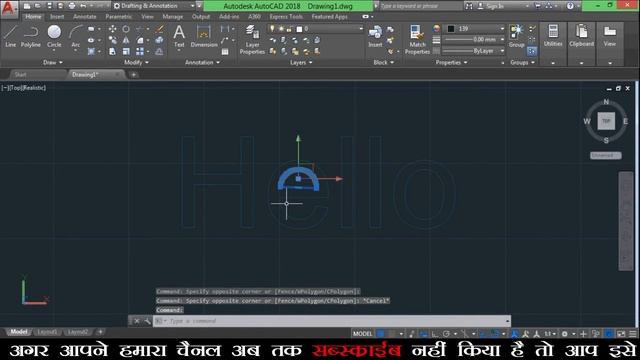Click the Plot (print) icon in quick access toolbar

pyautogui.click(x=72, y=6)
